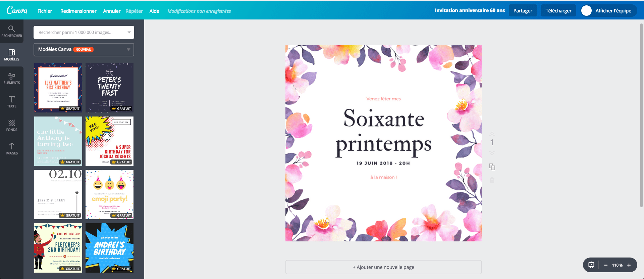Add a new page with Ajouter button
Image resolution: width=644 pixels, height=279 pixels.
point(383,267)
